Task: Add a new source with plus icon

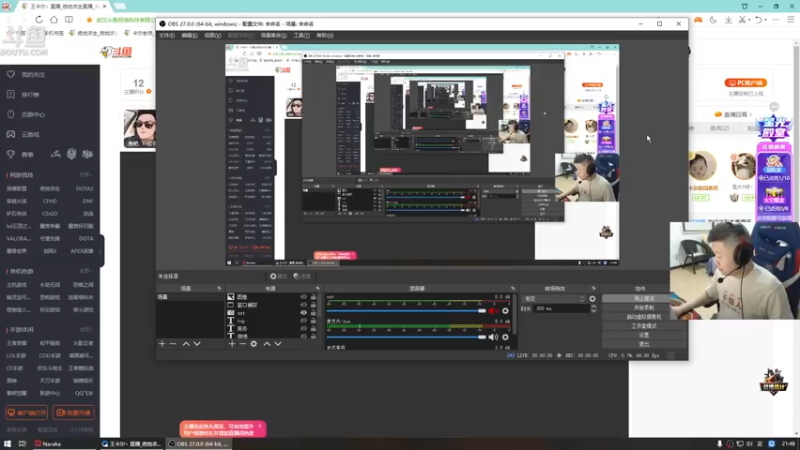Action: point(232,344)
